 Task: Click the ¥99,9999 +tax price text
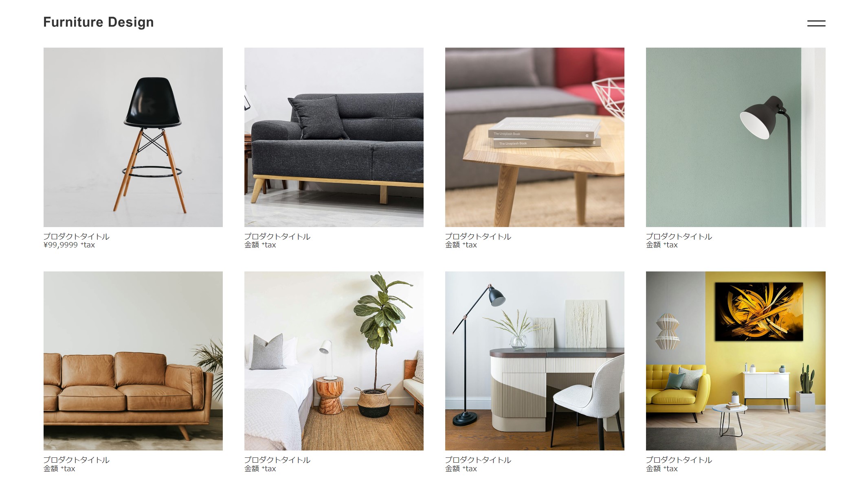(x=69, y=245)
